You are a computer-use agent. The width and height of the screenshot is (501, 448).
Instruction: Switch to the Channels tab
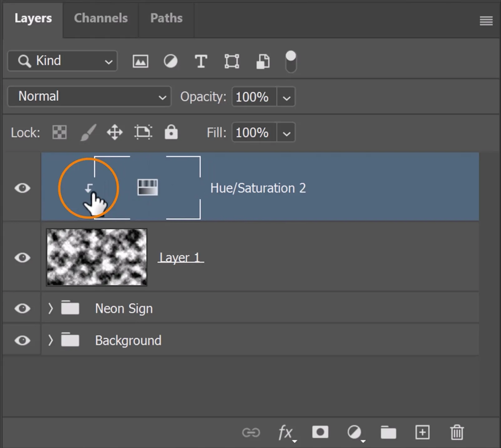(101, 18)
